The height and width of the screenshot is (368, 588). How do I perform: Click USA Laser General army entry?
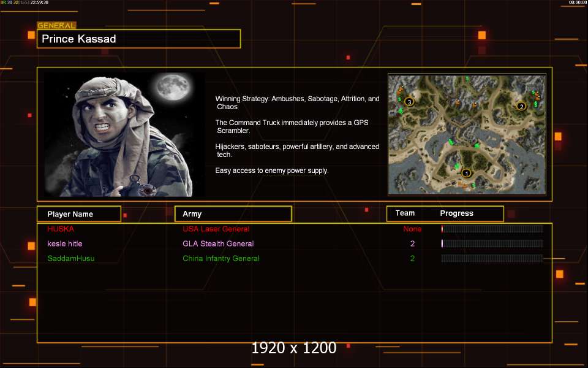[x=216, y=229]
